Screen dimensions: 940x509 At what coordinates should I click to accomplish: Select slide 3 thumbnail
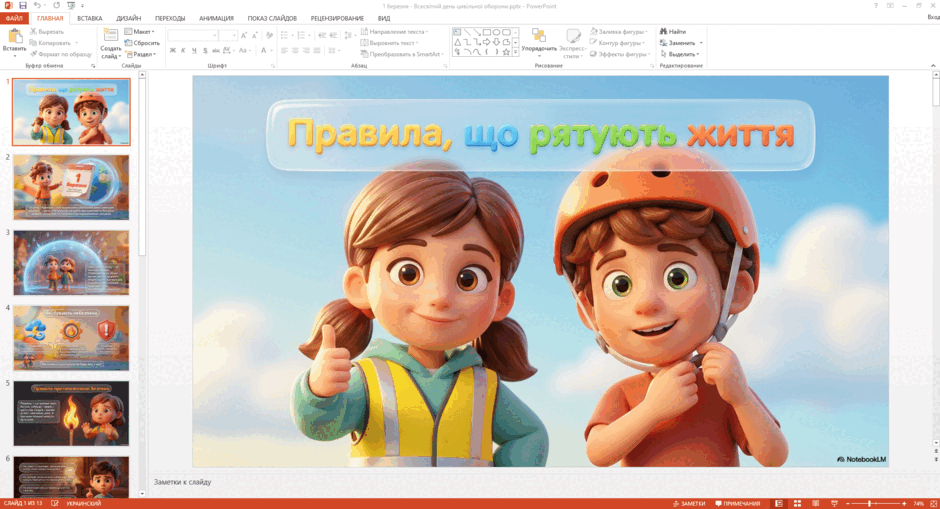pos(71,262)
